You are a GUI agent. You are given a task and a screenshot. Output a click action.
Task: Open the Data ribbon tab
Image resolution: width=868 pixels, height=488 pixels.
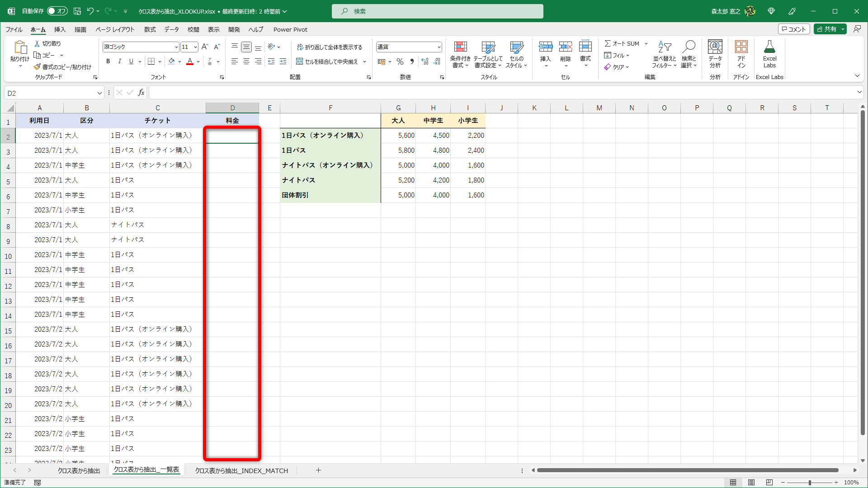171,29
